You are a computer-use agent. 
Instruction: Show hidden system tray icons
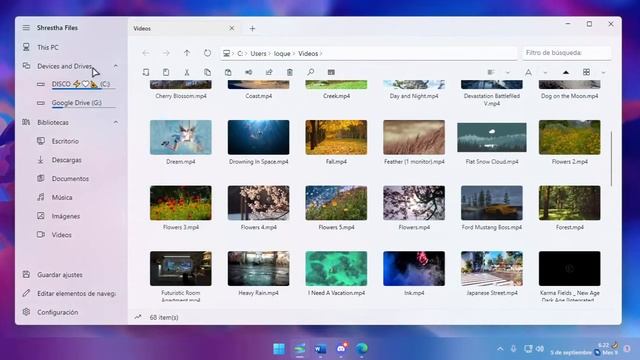[x=500, y=349]
